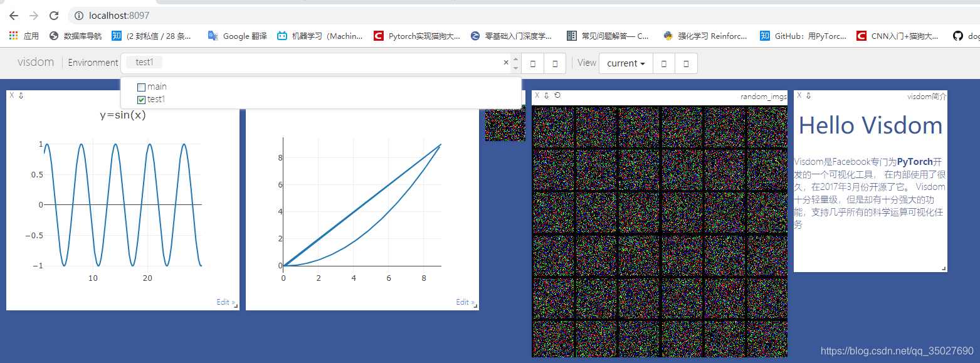The height and width of the screenshot is (363, 980).
Task: Open the Google 翻译 bookmark
Action: [x=238, y=36]
